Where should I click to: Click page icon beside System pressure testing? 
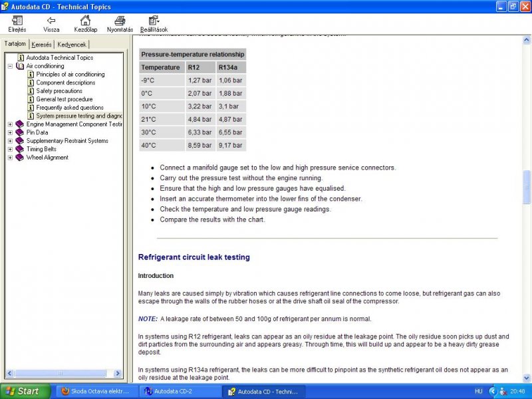[x=31, y=116]
